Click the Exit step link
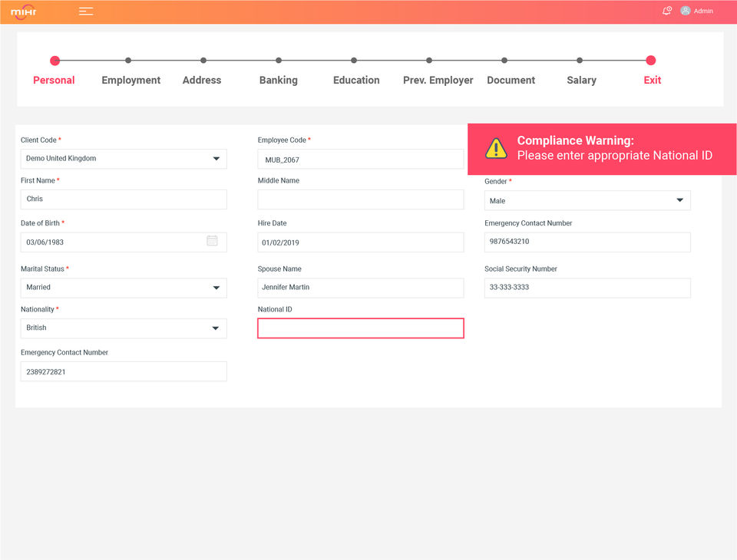The image size is (737, 560). pyautogui.click(x=652, y=80)
